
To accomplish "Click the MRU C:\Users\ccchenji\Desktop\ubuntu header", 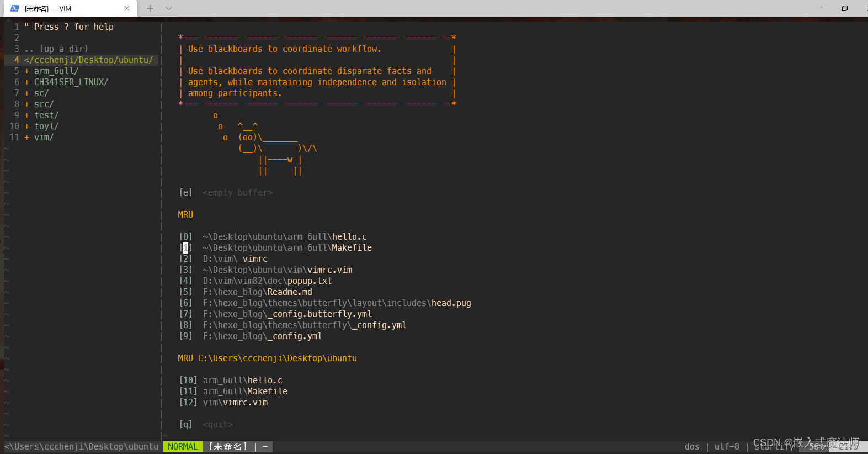I will (268, 358).
